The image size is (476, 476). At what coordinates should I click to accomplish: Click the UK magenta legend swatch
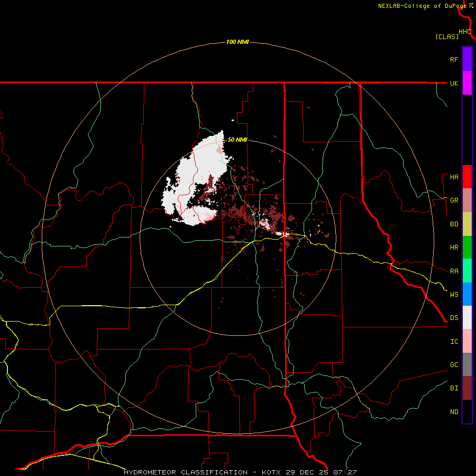[467, 83]
